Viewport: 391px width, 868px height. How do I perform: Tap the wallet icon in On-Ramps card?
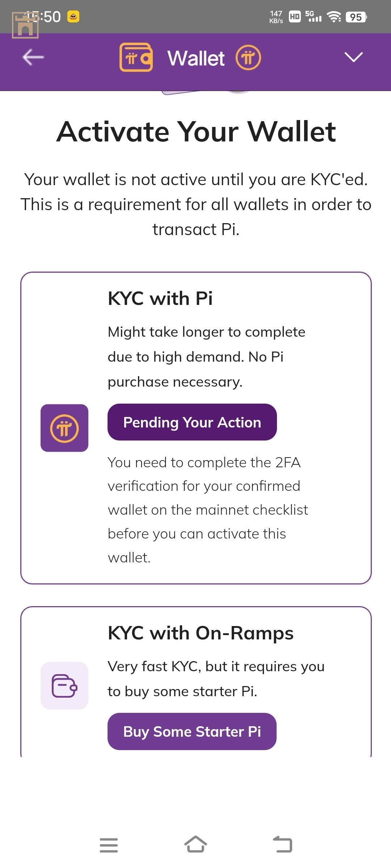point(64,686)
